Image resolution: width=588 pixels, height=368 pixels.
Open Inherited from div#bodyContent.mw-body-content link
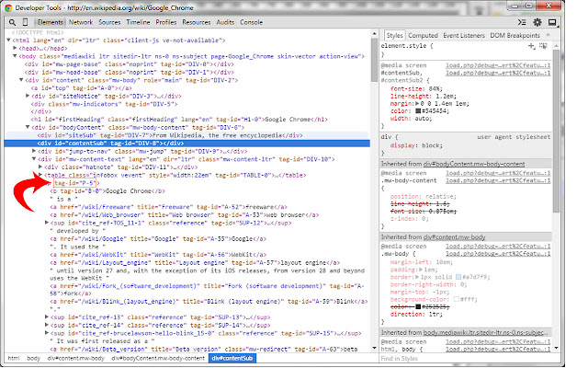pyautogui.click(x=474, y=164)
